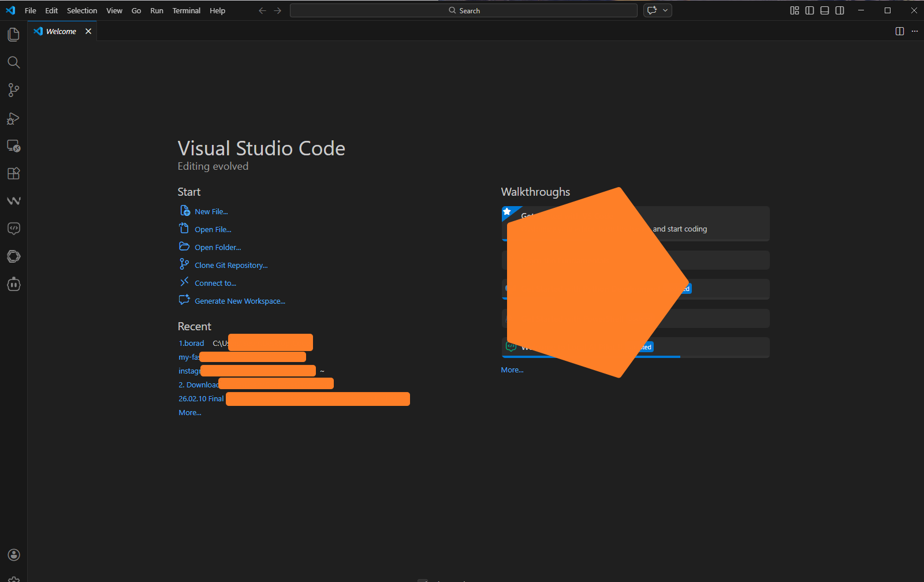This screenshot has height=582, width=924.
Task: Click the Go Back arrow
Action: click(262, 10)
